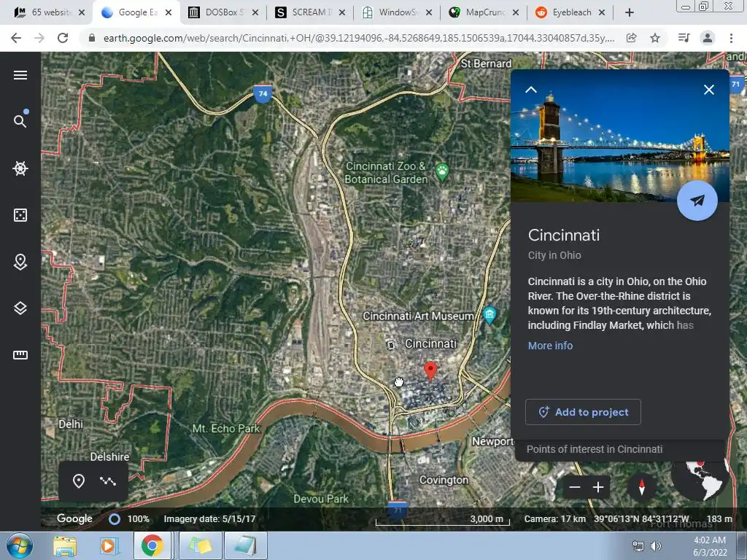
Task: Click Imagery date 5/15/17 text
Action: point(209,519)
